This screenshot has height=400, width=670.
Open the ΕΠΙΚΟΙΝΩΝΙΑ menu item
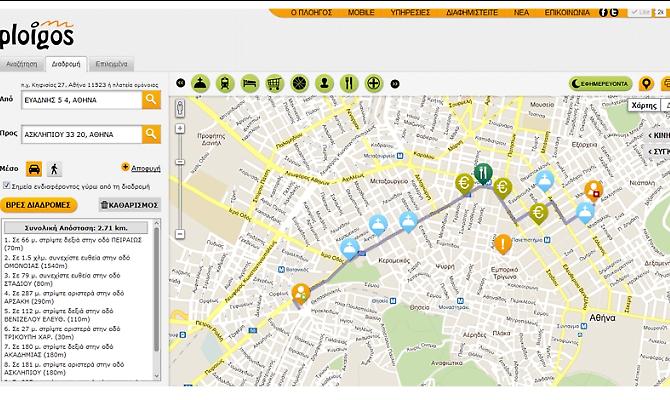(x=567, y=13)
